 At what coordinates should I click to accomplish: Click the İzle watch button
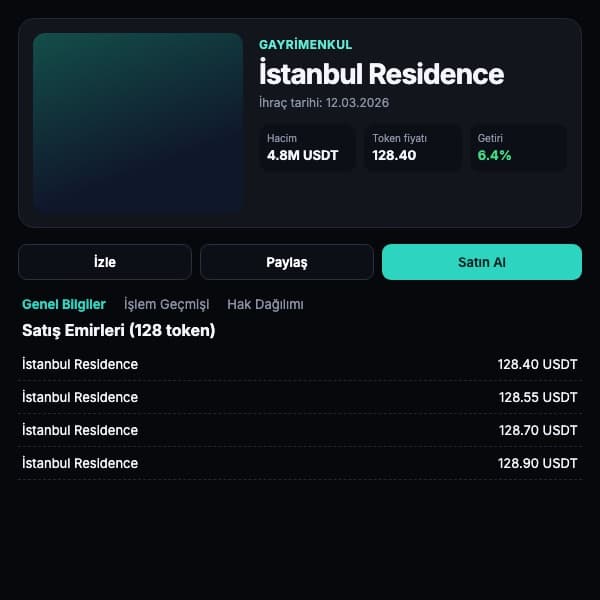click(x=104, y=262)
